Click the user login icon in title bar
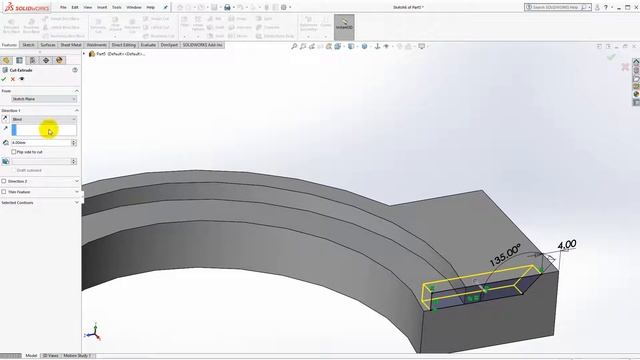This screenshot has height=360, width=640. pos(597,7)
